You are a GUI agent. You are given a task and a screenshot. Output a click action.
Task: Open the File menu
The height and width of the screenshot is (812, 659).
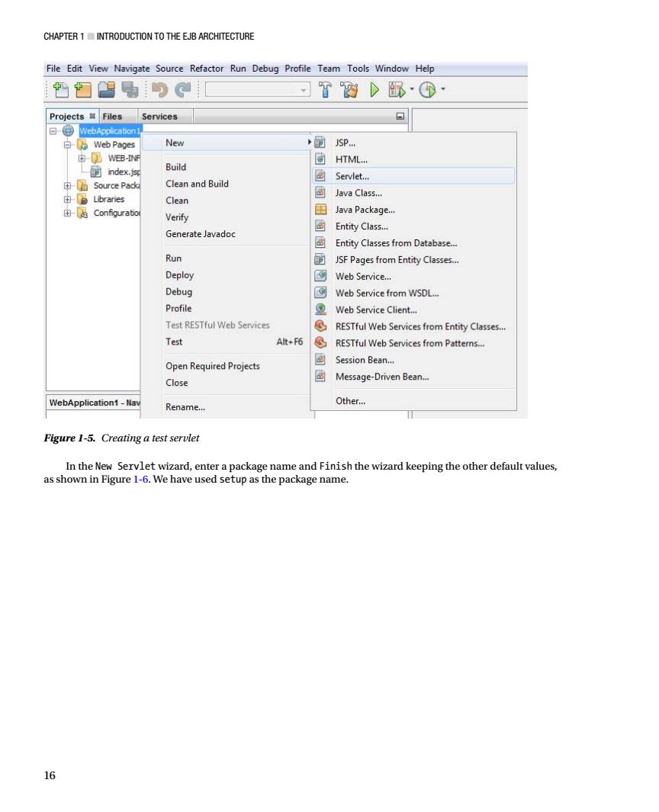point(53,69)
